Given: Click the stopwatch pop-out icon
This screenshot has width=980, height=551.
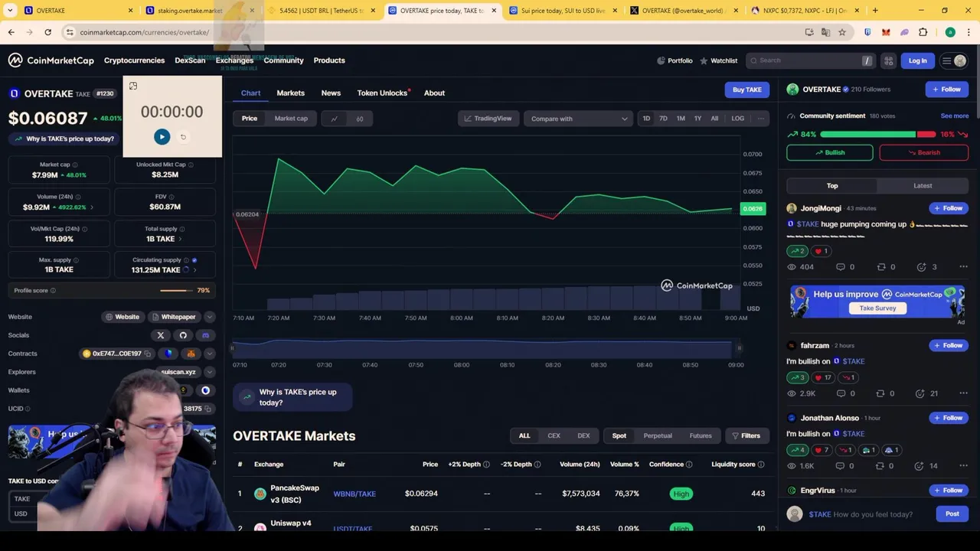Looking at the screenshot, I should coord(133,86).
